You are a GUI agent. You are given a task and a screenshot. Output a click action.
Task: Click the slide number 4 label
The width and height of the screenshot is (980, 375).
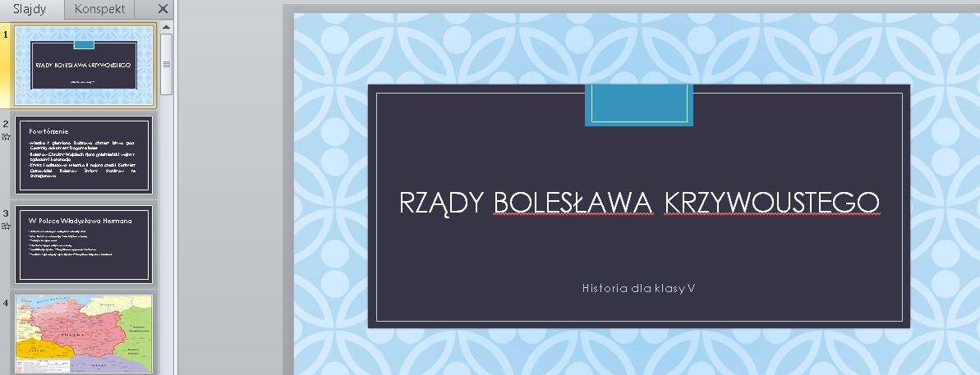pos(5,304)
